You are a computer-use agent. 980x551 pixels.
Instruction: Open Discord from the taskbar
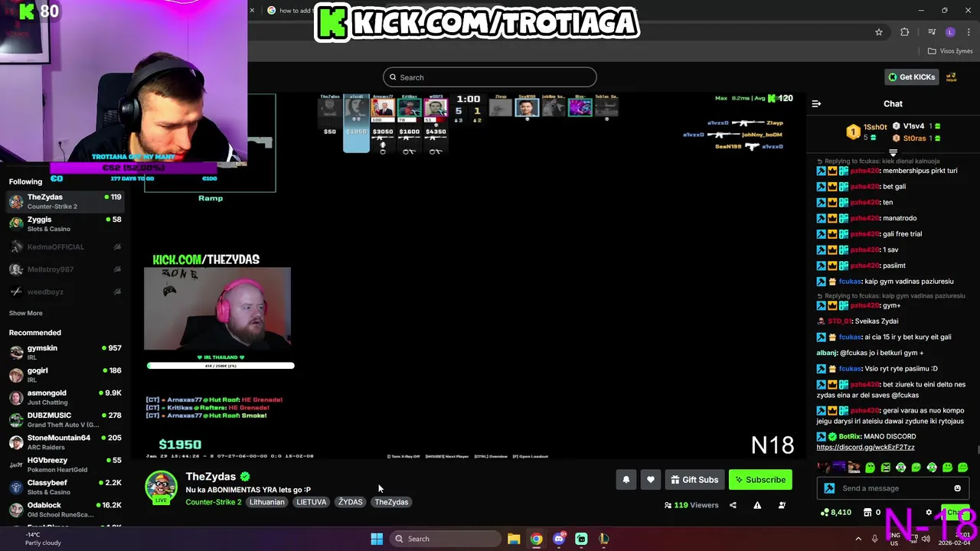[559, 539]
